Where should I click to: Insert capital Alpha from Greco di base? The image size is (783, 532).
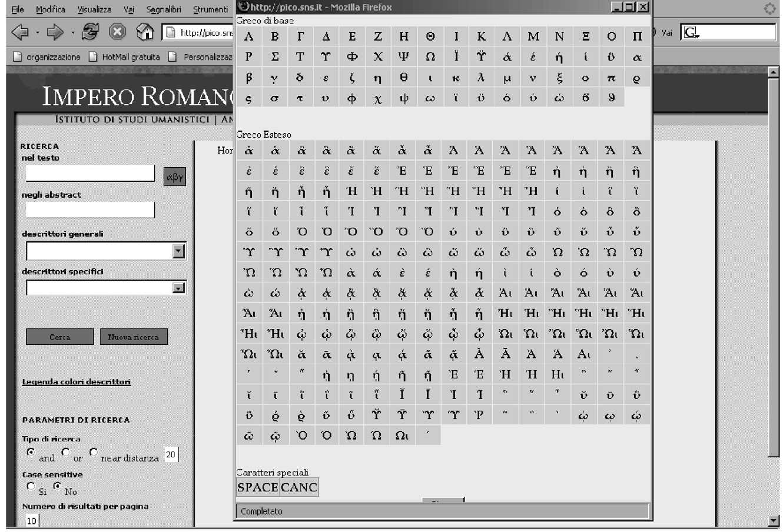[x=249, y=36]
